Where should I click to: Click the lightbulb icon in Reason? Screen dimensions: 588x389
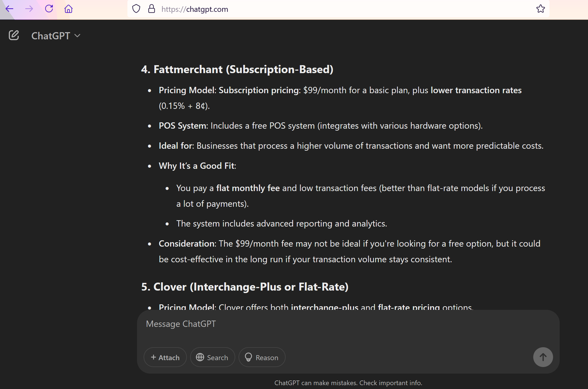(x=248, y=357)
